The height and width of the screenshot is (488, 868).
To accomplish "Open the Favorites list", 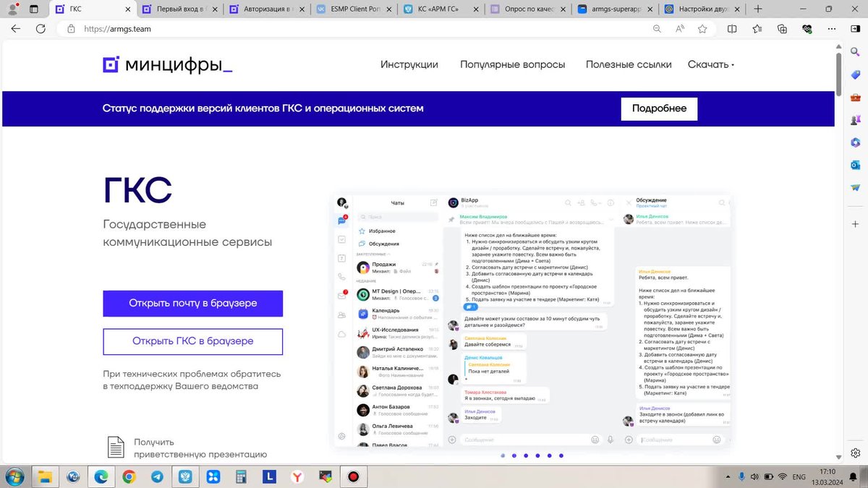I will 757,29.
